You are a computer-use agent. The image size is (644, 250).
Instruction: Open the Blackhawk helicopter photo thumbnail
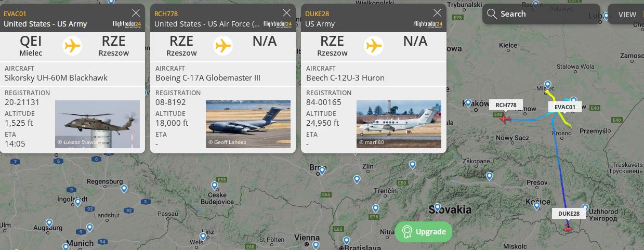point(97,124)
